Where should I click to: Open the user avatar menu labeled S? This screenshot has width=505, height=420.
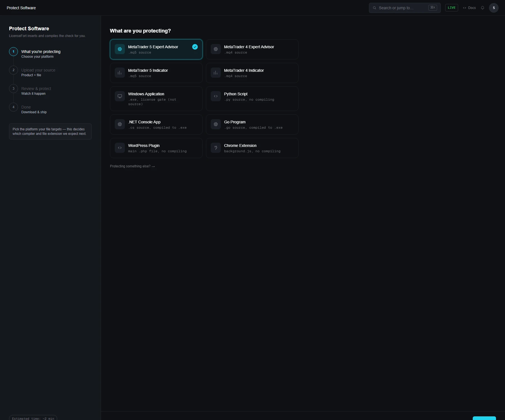click(494, 8)
